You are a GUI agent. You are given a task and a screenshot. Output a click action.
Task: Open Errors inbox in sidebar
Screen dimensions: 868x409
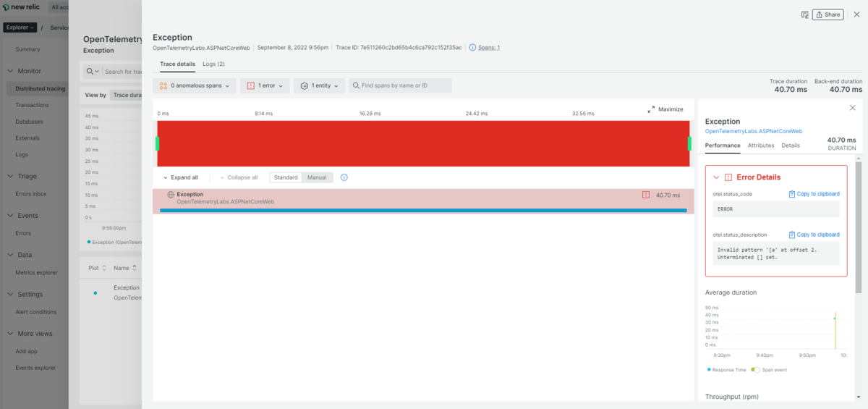click(x=31, y=194)
